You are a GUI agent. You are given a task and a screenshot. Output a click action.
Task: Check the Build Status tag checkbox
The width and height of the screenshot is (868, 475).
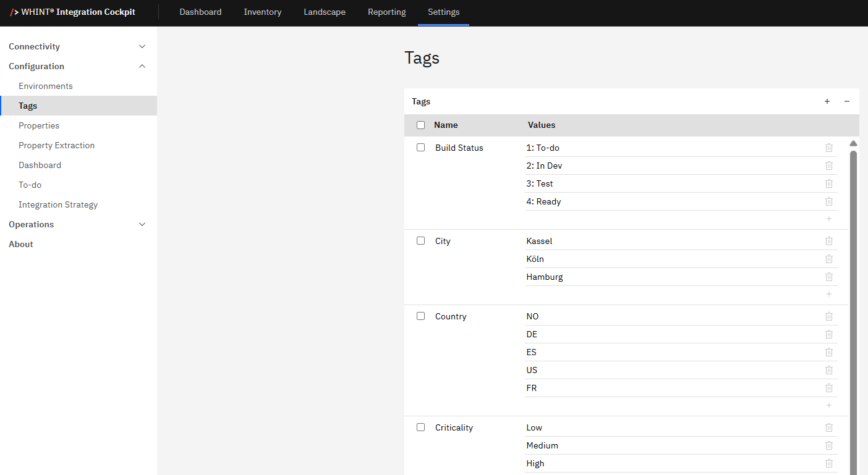[421, 148]
